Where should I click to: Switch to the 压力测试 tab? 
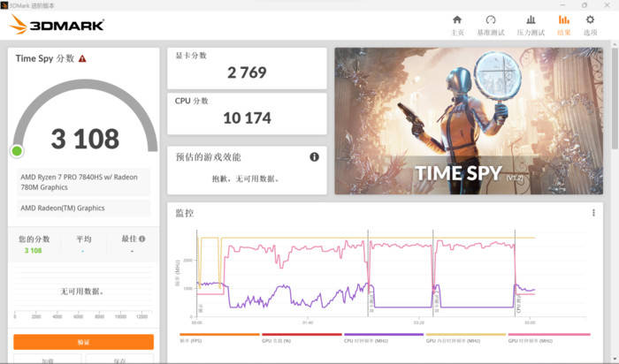click(x=531, y=24)
